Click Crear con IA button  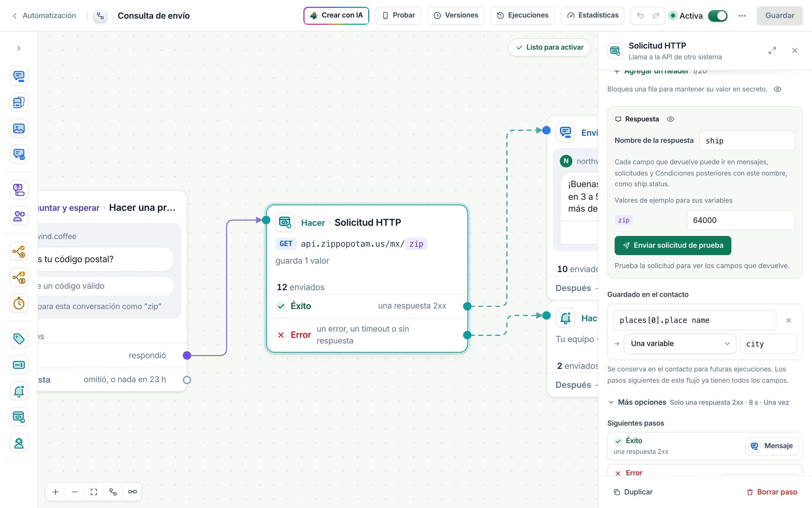336,16
